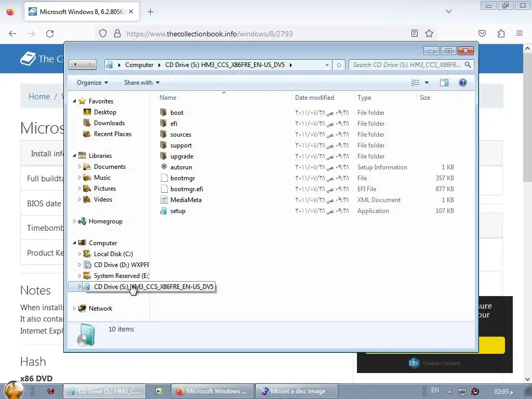Image resolution: width=532 pixels, height=399 pixels.
Task: Click Computer in the breadcrumb path
Action: point(139,65)
